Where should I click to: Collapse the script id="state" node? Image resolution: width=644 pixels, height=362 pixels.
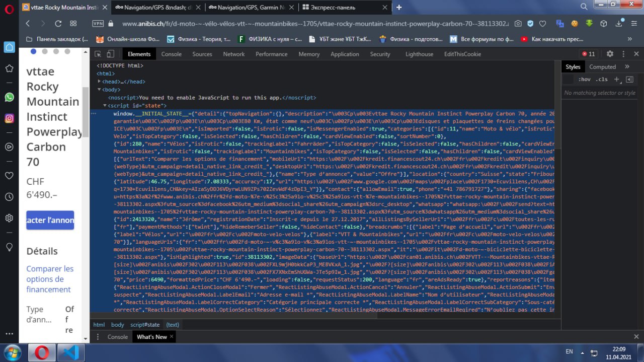[x=105, y=106]
